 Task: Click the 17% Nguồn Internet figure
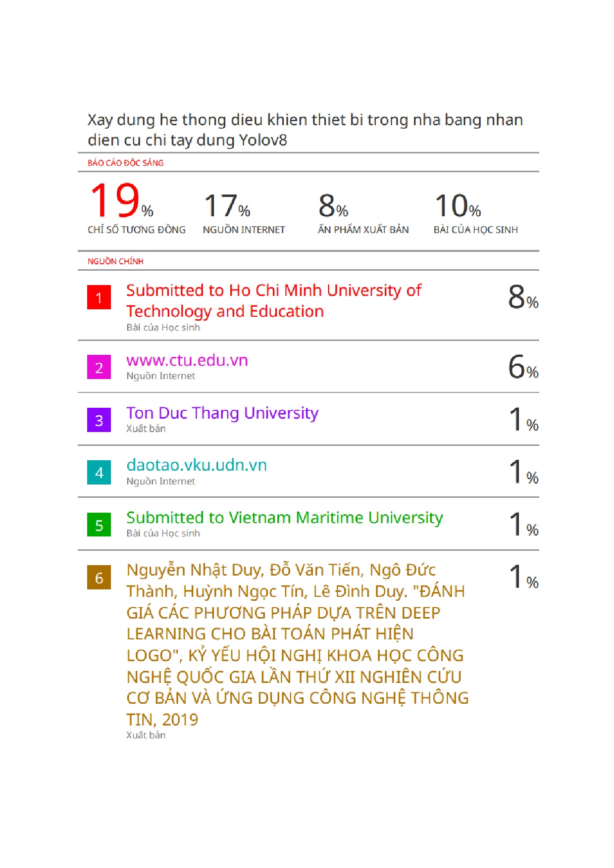tap(227, 206)
